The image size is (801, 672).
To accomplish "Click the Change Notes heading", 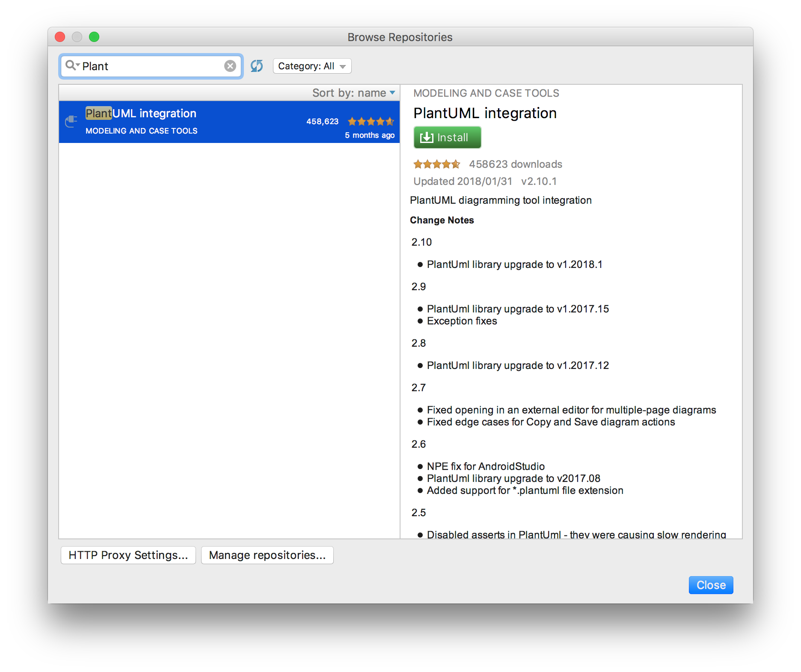I will (x=442, y=220).
